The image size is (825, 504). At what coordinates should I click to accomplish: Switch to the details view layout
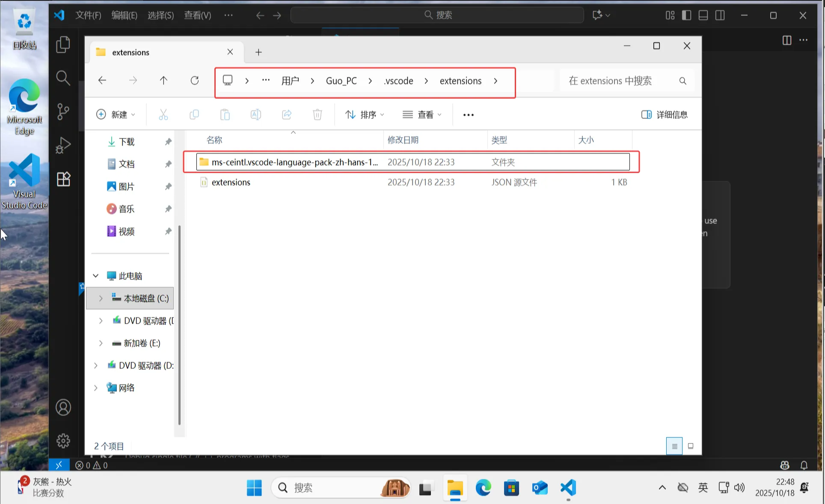click(674, 445)
